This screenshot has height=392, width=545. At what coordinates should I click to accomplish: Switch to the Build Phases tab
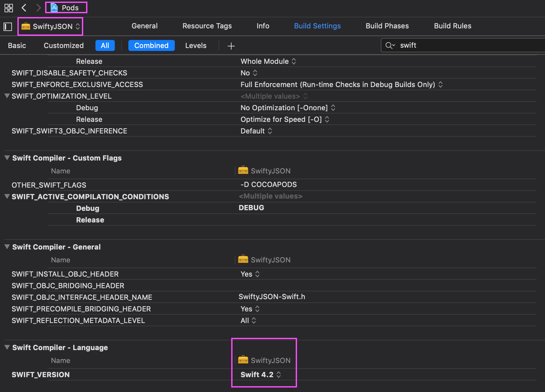pyautogui.click(x=387, y=26)
